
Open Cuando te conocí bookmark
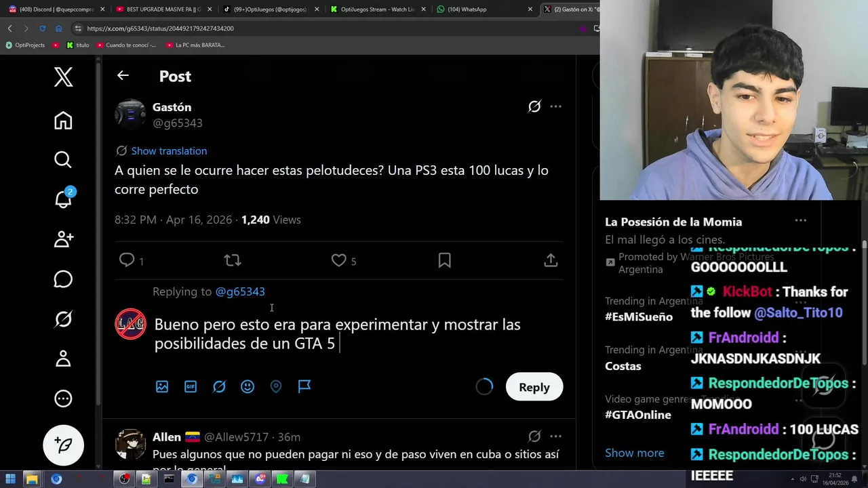coord(126,45)
